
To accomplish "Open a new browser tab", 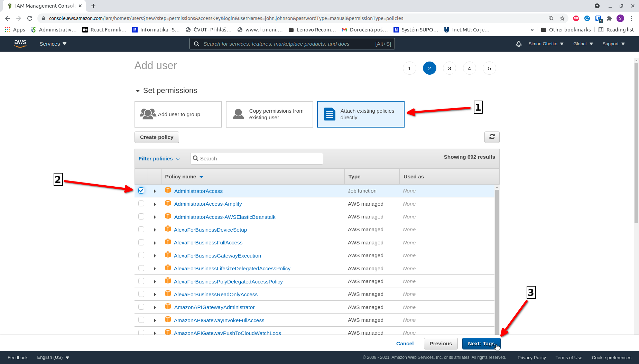I will [x=93, y=6].
